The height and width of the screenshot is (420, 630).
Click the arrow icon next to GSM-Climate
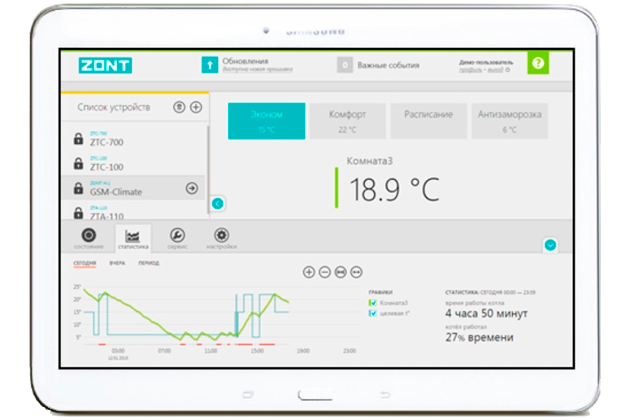tap(192, 188)
